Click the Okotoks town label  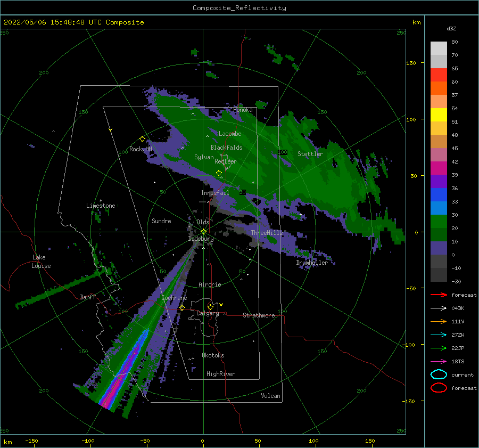(213, 355)
